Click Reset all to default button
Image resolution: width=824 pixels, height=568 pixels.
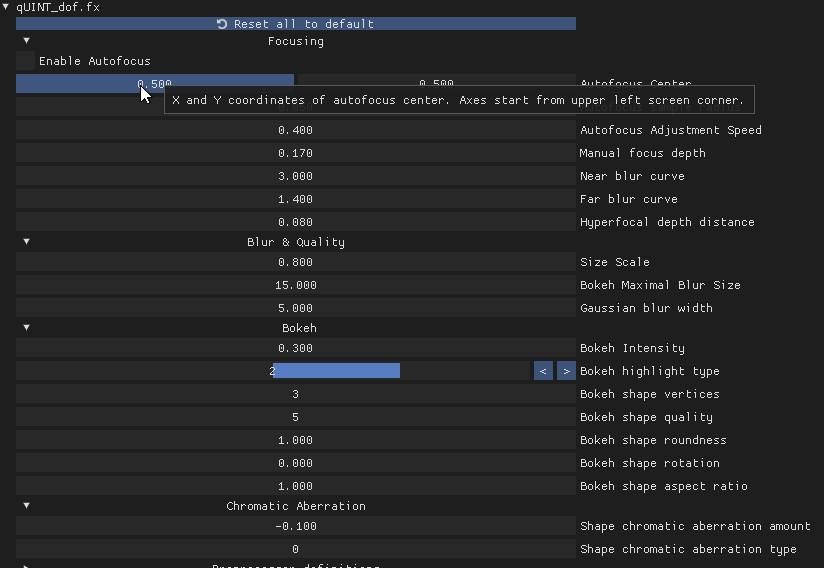pos(295,24)
